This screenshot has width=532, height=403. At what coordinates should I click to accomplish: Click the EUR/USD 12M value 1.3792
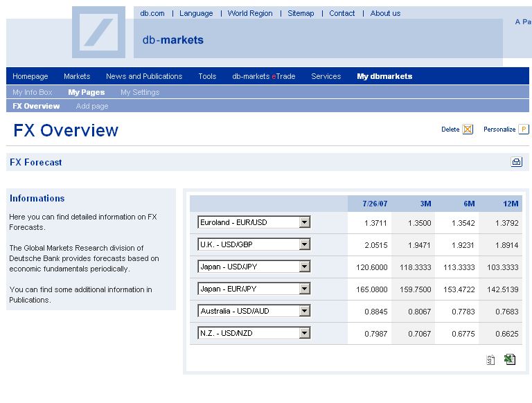click(507, 223)
